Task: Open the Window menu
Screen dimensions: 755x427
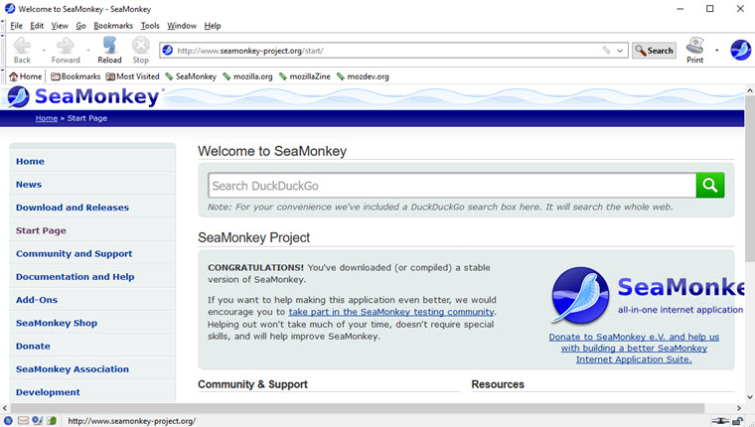Action: coord(182,26)
